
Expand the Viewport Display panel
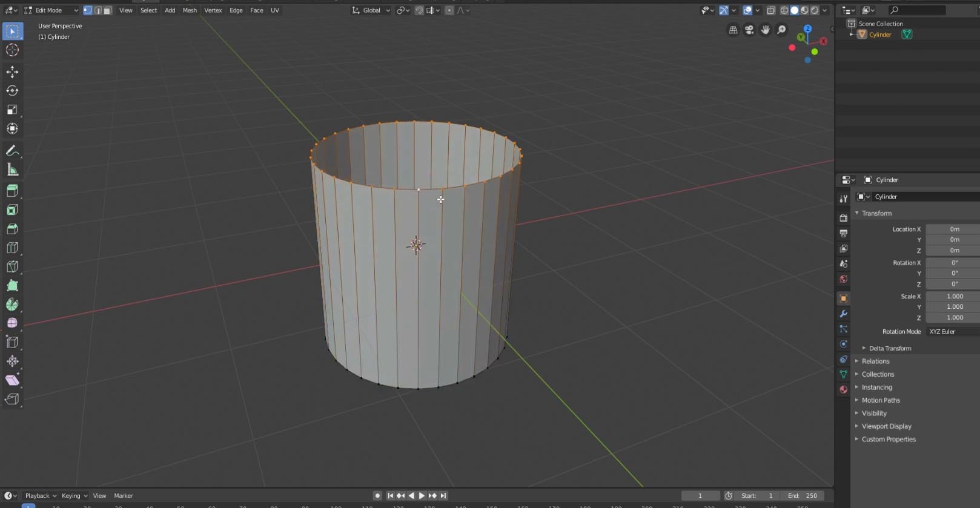click(886, 426)
